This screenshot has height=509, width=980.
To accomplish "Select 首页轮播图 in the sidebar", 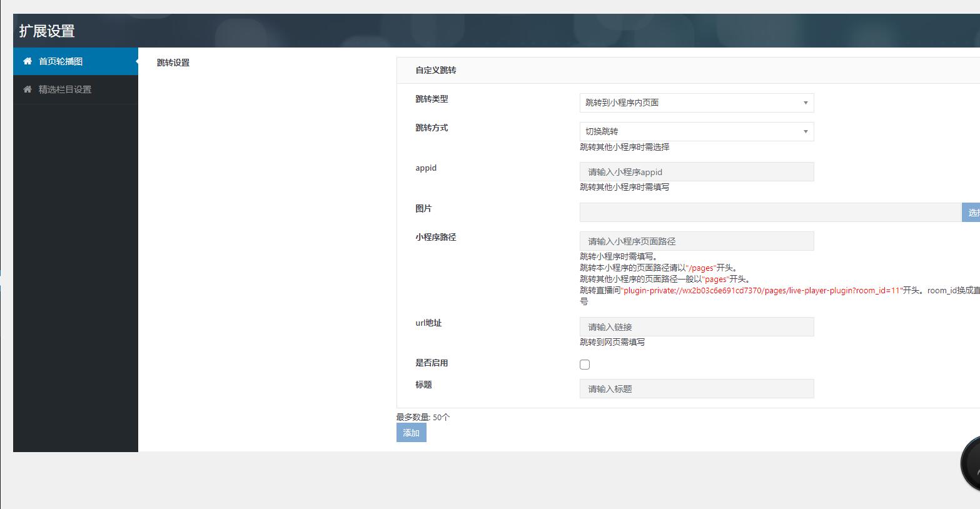I will 61,61.
